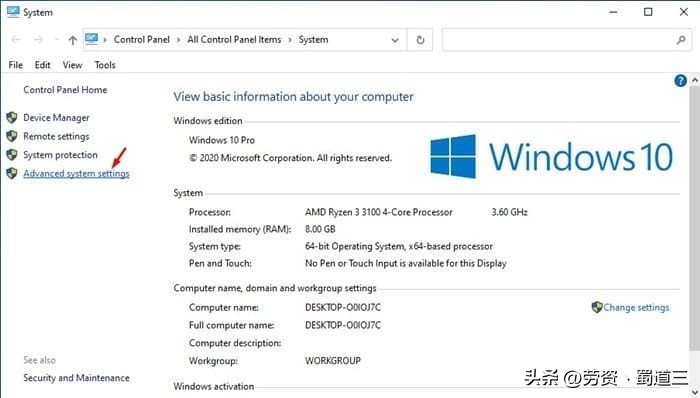Image resolution: width=700 pixels, height=398 pixels.
Task: Click the Full computer name DESKTOP-O0IOJ7C value
Action: click(343, 325)
